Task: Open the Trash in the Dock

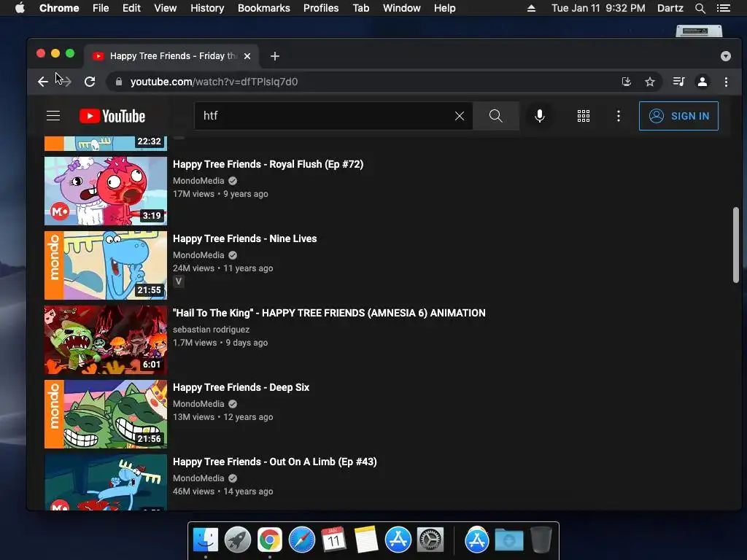Action: click(x=541, y=540)
